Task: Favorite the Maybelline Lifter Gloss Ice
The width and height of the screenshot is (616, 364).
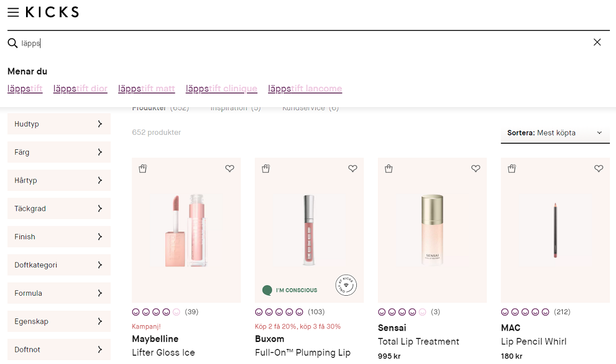Action: pyautogui.click(x=230, y=169)
